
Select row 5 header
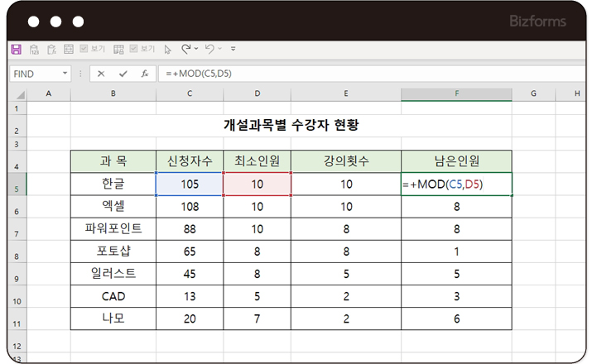coord(17,184)
